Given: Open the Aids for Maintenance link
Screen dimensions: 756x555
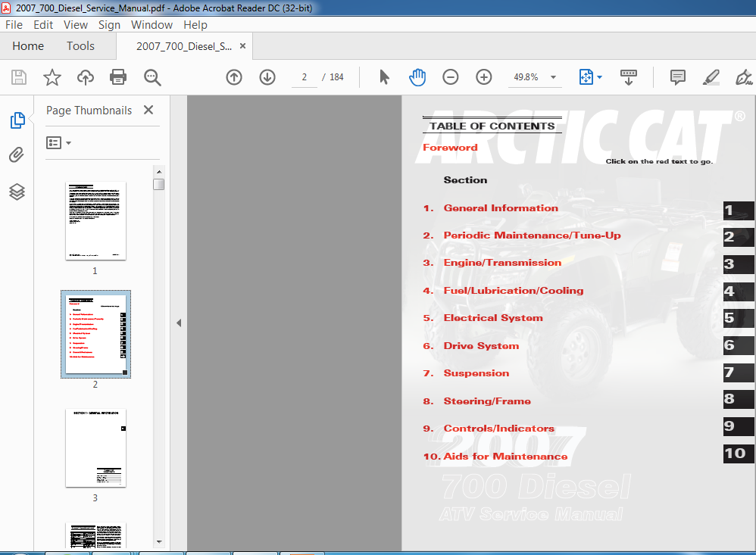Looking at the screenshot, I should click(x=505, y=457).
